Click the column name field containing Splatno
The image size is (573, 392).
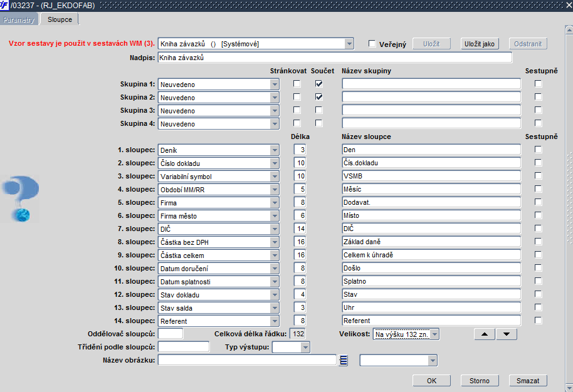(431, 281)
